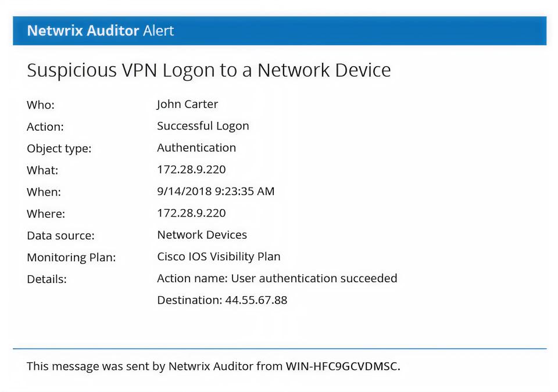Click the When: field label
Viewport: 558px width, 392px height.
(44, 192)
